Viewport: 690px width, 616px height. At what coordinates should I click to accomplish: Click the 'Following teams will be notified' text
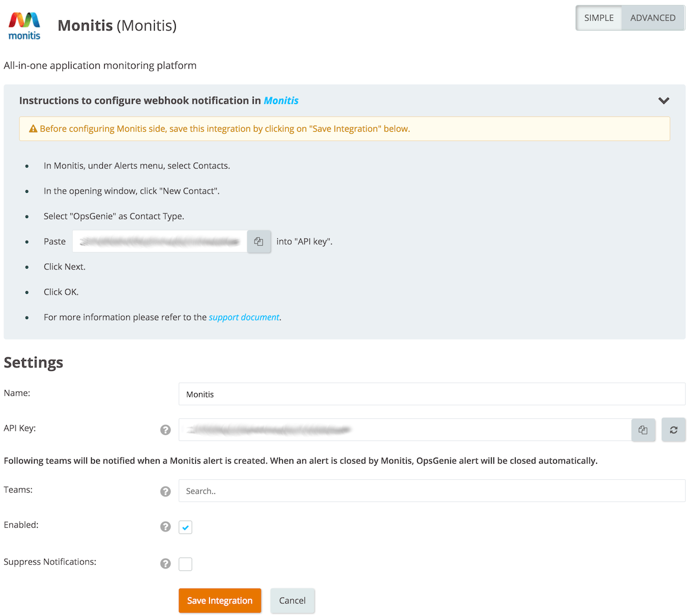coord(301,461)
